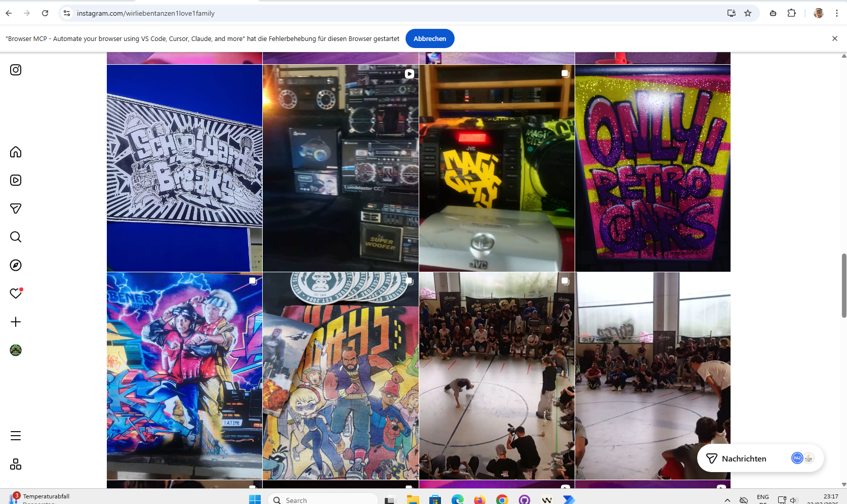Viewport: 847px width, 504px height.
Task: Click the address bar URL field
Action: (x=354, y=13)
